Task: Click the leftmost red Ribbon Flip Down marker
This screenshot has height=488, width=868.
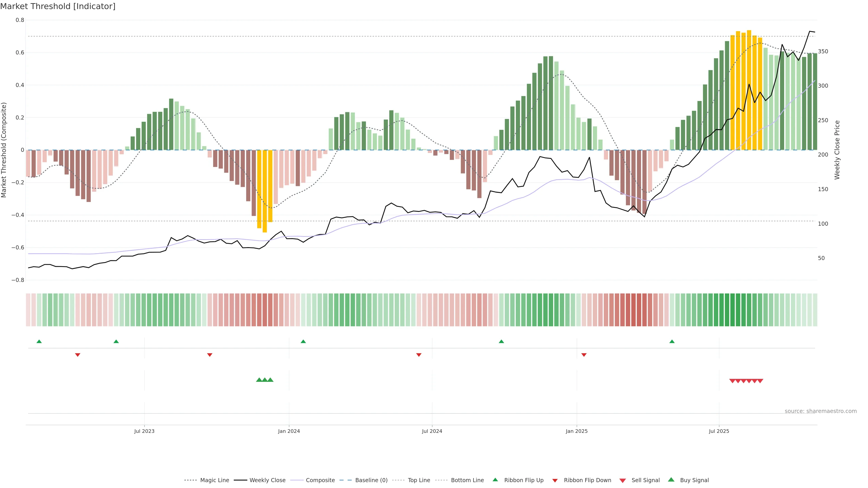Action: (78, 355)
